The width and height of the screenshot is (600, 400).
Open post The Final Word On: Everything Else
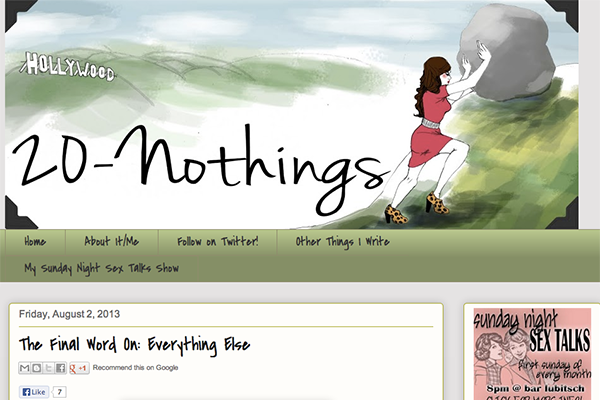coord(134,344)
